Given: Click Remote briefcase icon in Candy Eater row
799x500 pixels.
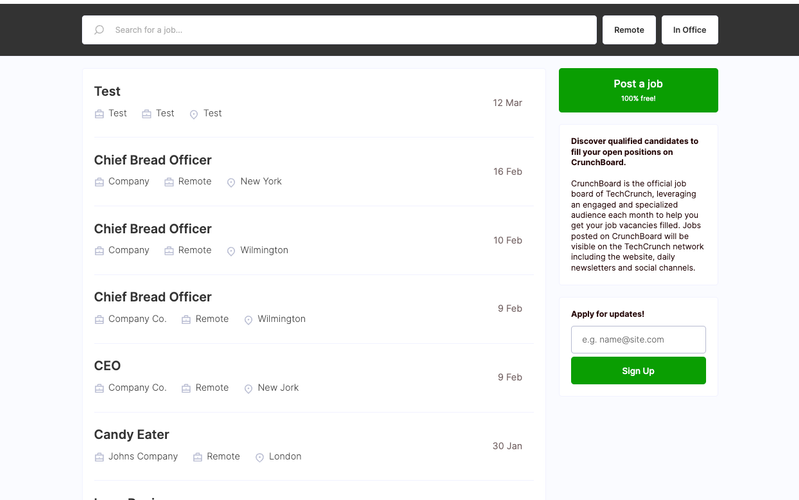Looking at the screenshot, I should (x=197, y=457).
